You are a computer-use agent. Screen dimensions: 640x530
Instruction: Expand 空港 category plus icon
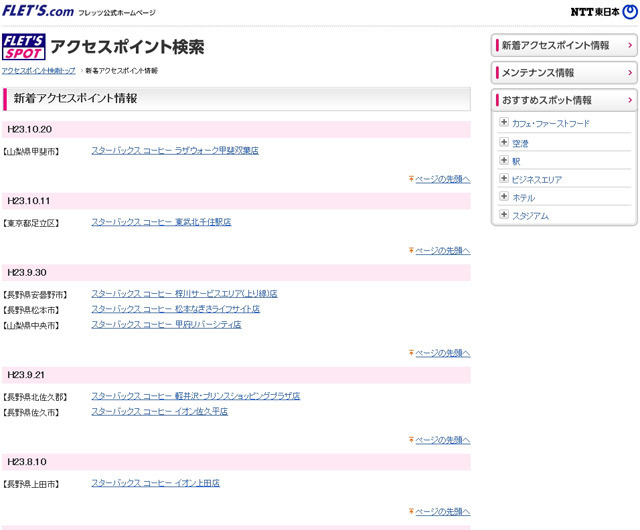coord(504,142)
